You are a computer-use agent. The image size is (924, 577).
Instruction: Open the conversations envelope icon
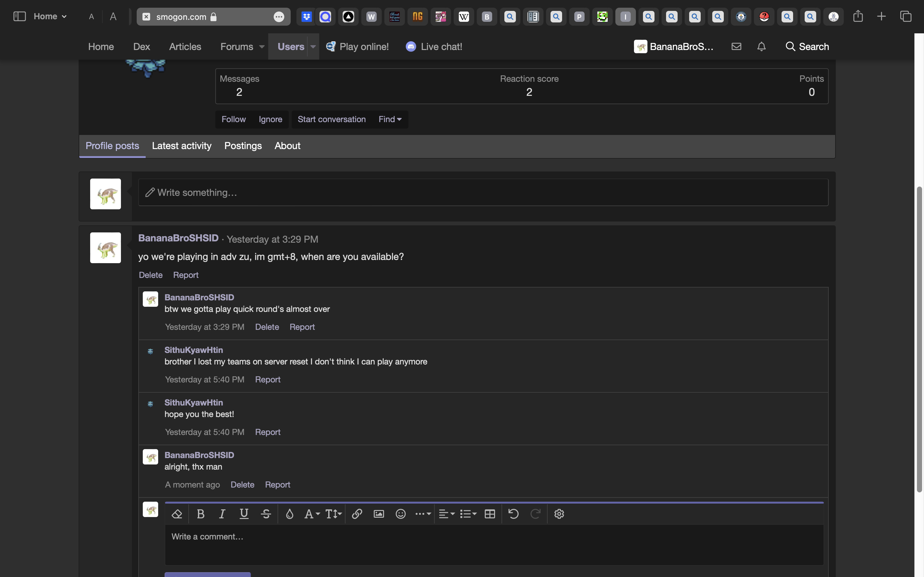[x=736, y=46]
